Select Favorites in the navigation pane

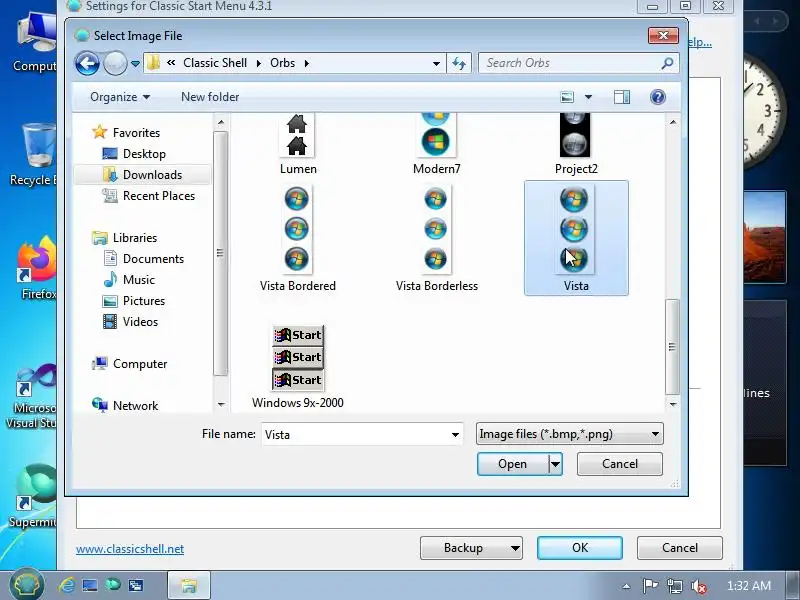point(126,133)
